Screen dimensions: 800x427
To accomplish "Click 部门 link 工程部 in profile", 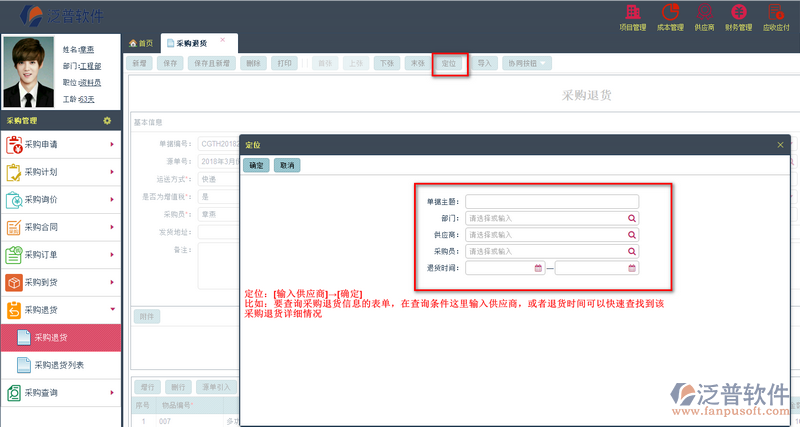I will coord(90,66).
